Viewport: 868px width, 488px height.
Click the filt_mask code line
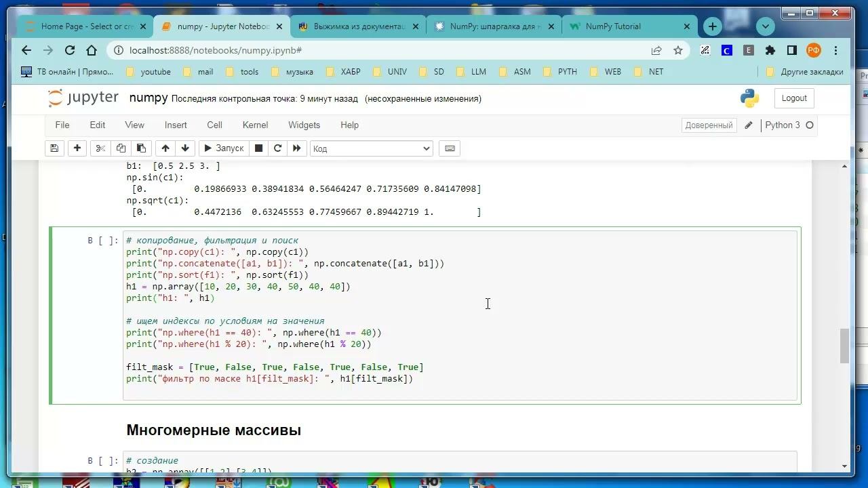pos(275,367)
